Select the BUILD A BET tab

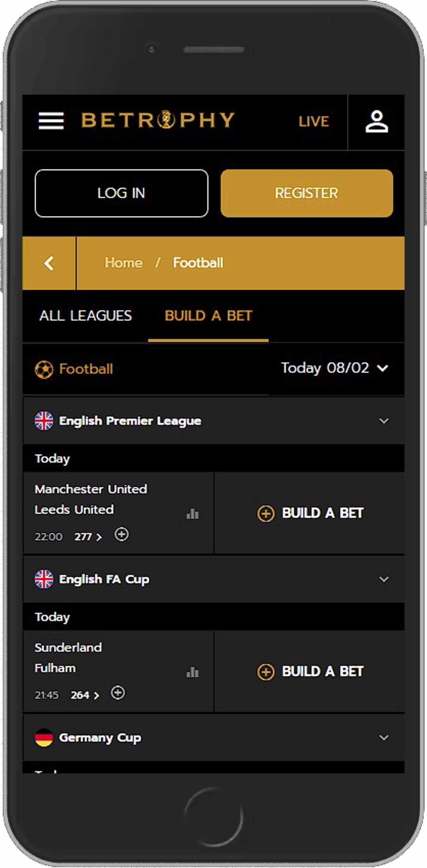[x=208, y=316]
